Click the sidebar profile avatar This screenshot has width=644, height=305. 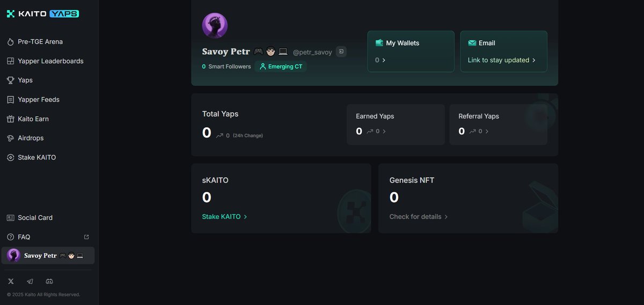coord(13,256)
